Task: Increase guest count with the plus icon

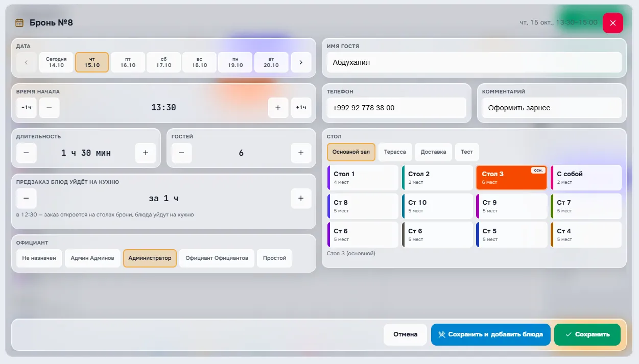Action: point(301,153)
